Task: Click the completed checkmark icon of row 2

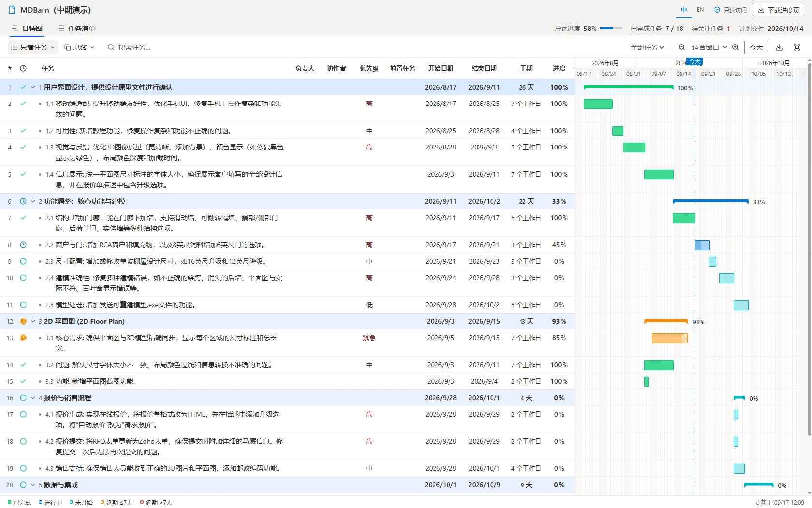Action: point(23,104)
